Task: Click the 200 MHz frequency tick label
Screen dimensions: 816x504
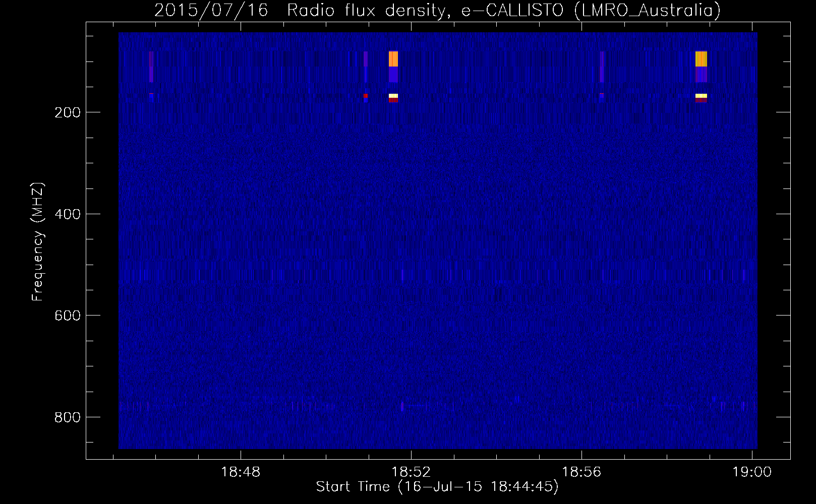Action: click(68, 112)
